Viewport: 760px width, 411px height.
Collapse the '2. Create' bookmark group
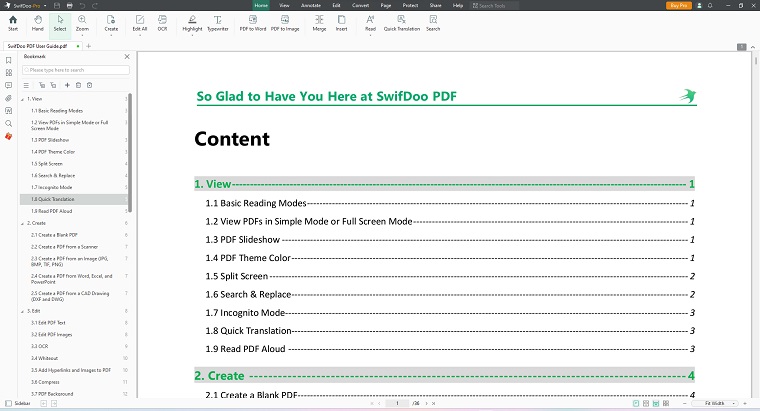coord(23,223)
